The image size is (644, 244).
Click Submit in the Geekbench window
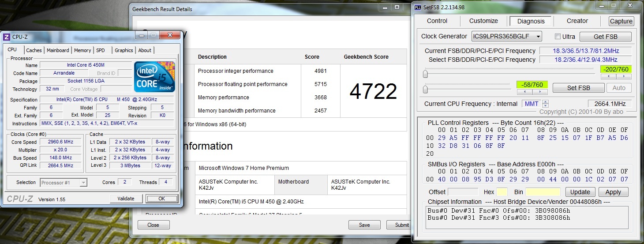coord(399,225)
